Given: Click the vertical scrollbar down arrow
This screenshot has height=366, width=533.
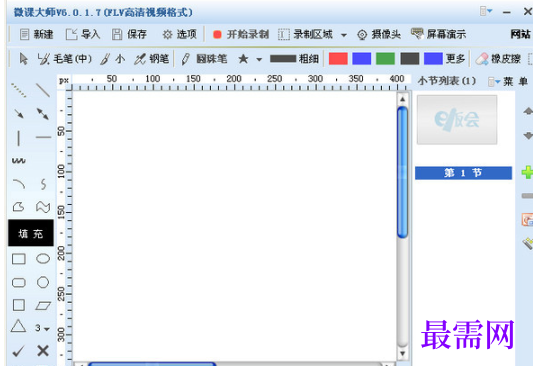Looking at the screenshot, I should (x=402, y=353).
